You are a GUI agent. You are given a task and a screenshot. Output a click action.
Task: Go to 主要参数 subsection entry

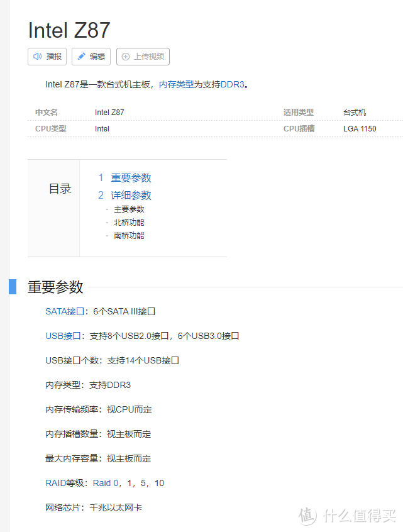click(129, 209)
